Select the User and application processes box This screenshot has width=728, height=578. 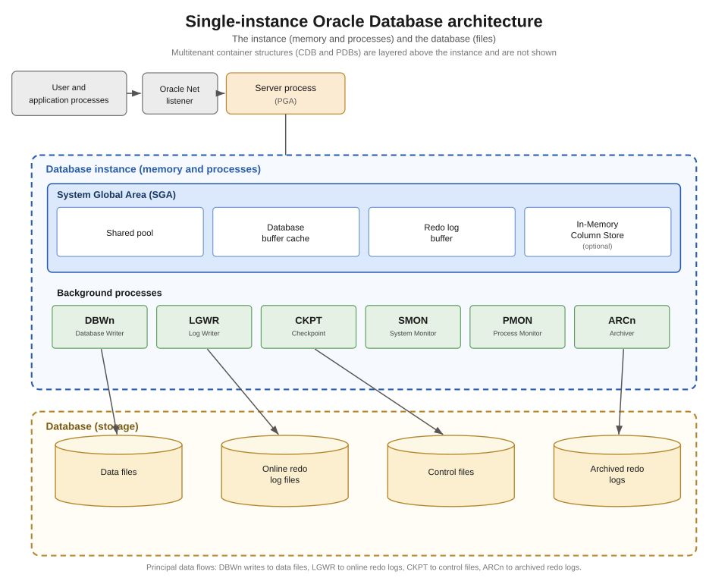tap(69, 93)
